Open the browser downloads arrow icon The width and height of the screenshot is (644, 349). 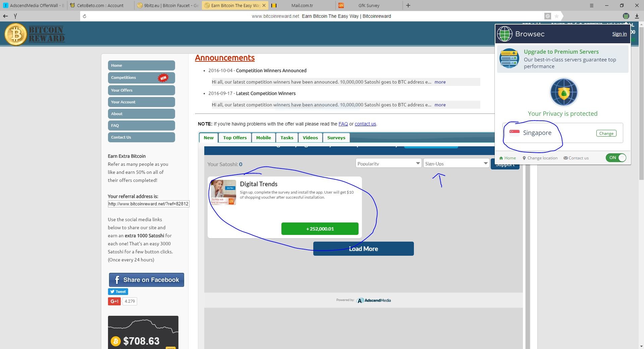[637, 16]
